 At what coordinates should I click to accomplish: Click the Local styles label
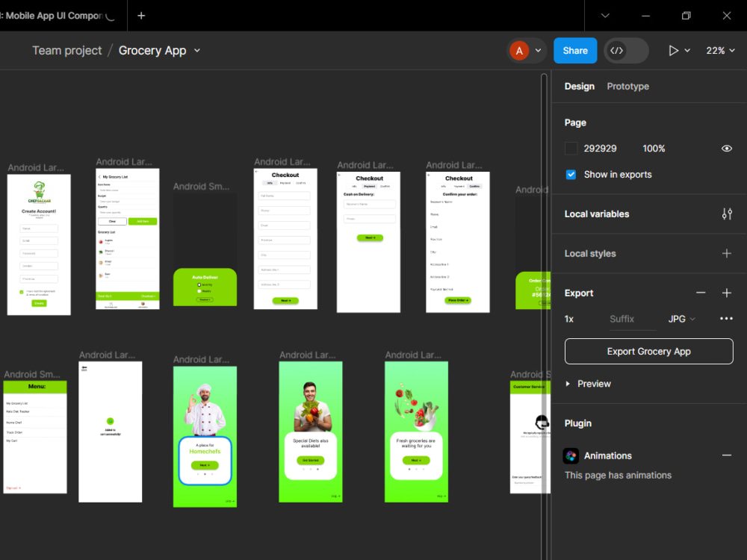coord(590,253)
